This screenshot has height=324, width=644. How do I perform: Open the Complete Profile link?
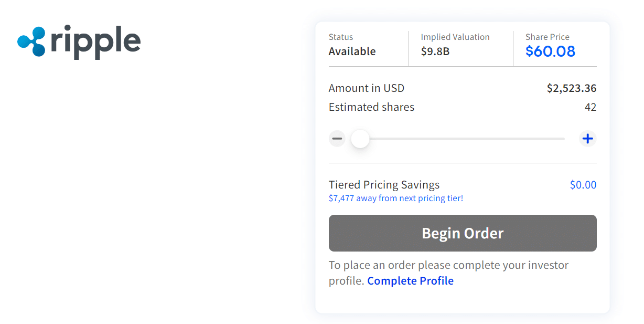pyautogui.click(x=410, y=281)
